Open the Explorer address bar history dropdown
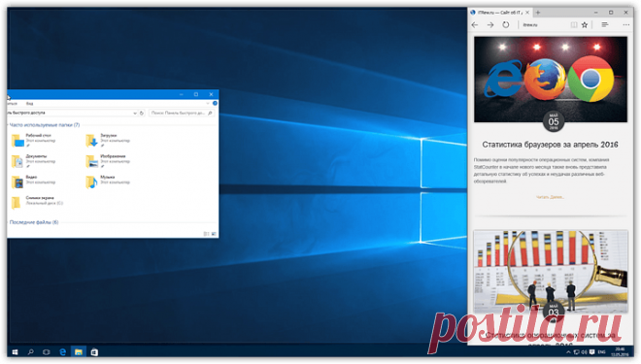 click(134, 114)
